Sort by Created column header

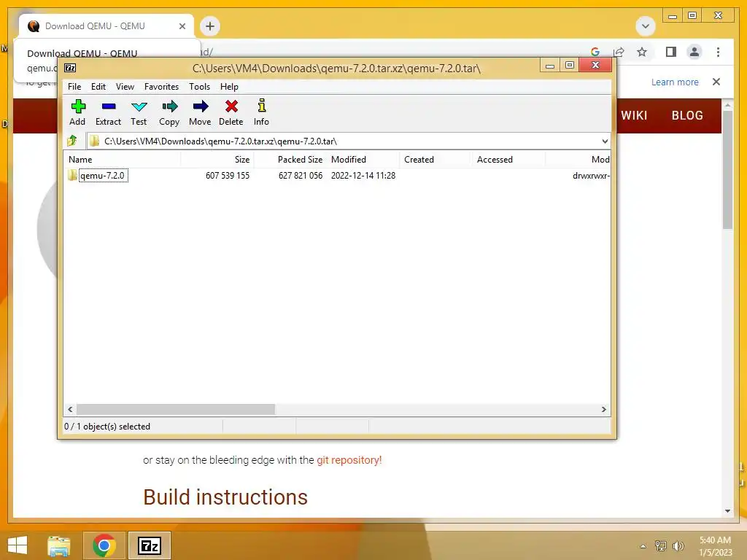point(436,160)
